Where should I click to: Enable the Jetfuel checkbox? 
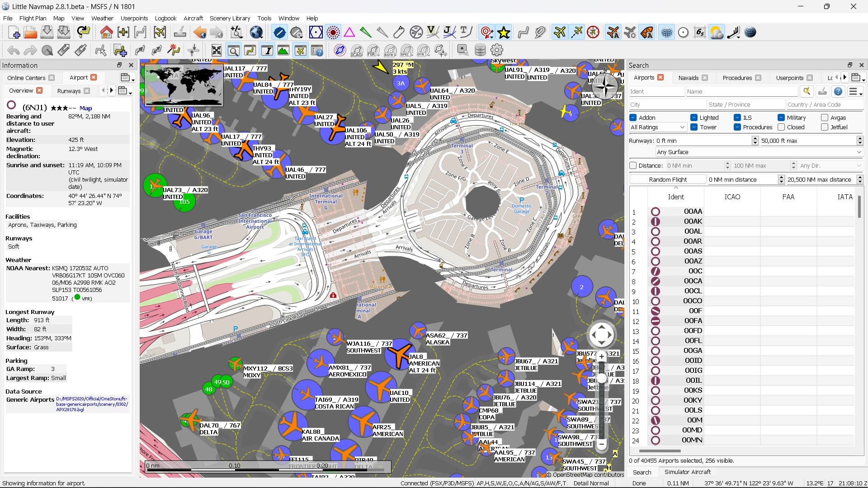pos(824,127)
